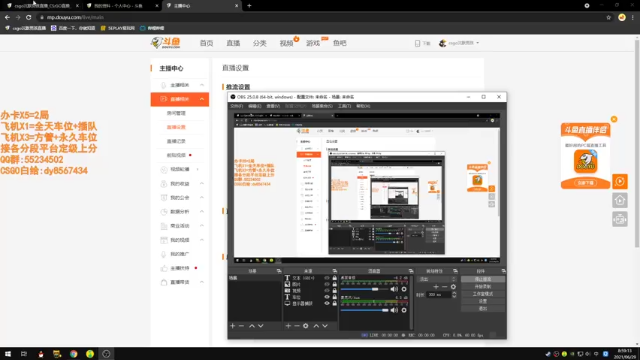
Task: Pop out the scenes dock with its float icon
Action: coord(279,271)
